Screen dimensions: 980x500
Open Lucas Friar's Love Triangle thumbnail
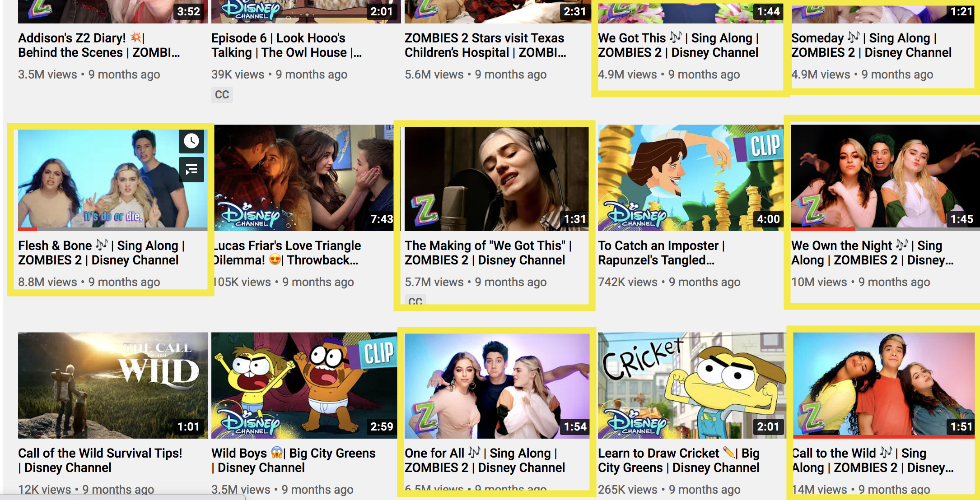tap(303, 178)
